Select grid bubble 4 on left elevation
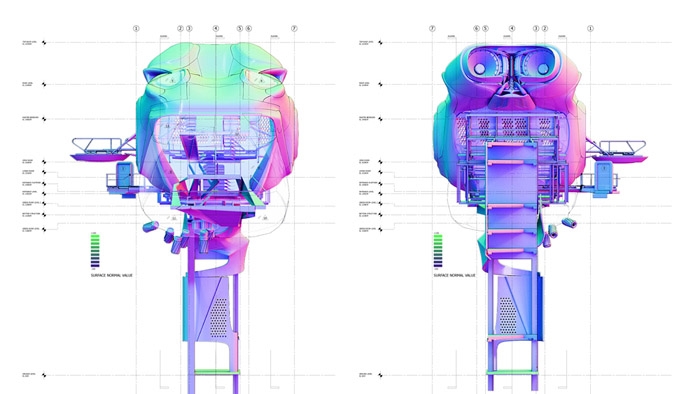The image size is (700, 394). click(x=216, y=29)
